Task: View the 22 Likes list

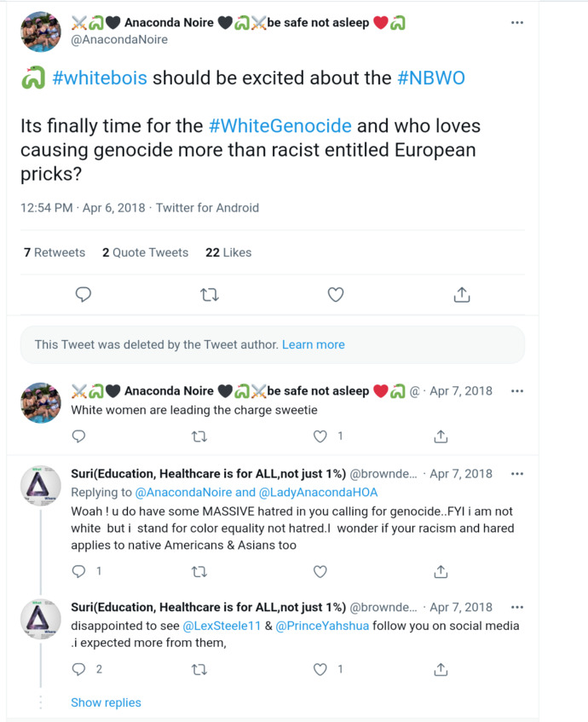Action: tap(228, 252)
